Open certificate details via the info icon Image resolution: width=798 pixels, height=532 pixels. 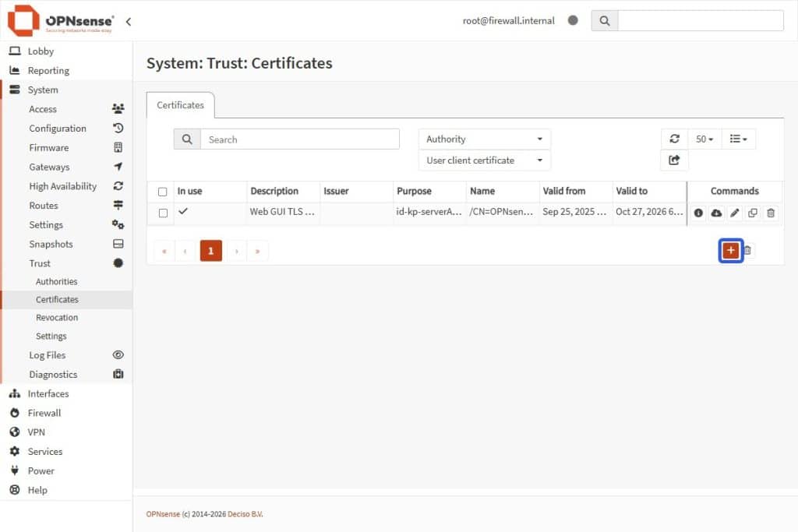pos(698,212)
